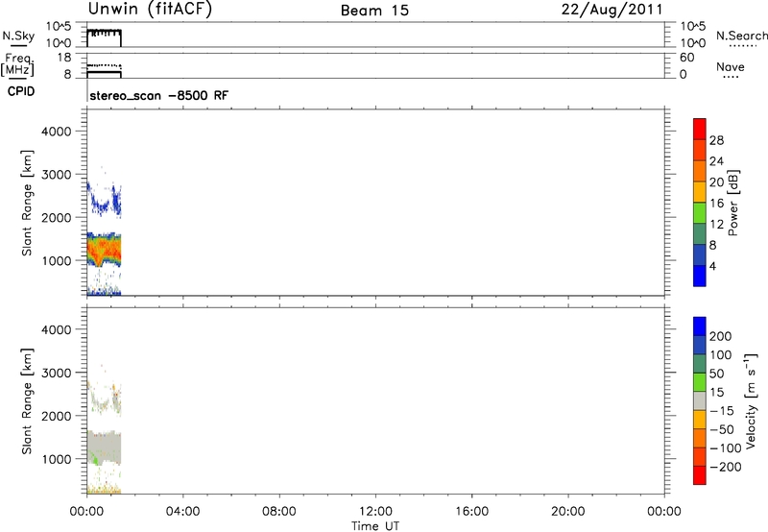Click the "12" label on Power color bar
This screenshot has height=532, width=768.
[x=716, y=225]
